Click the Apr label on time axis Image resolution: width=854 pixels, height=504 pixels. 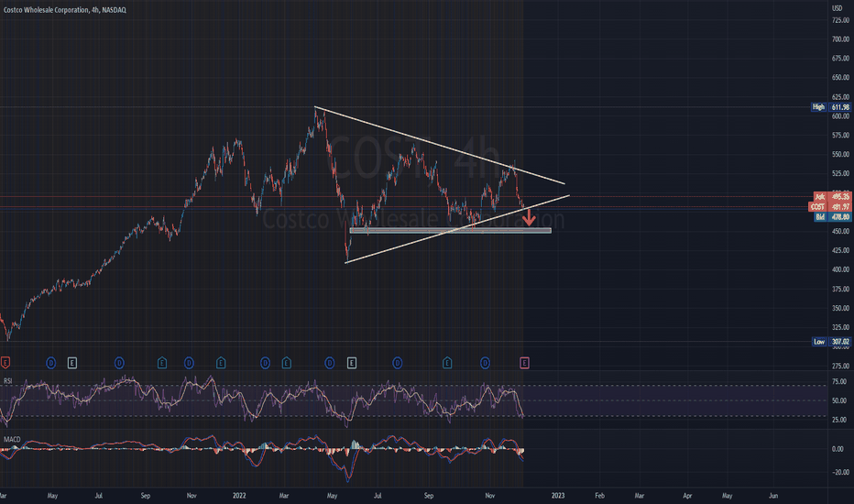pos(687,496)
